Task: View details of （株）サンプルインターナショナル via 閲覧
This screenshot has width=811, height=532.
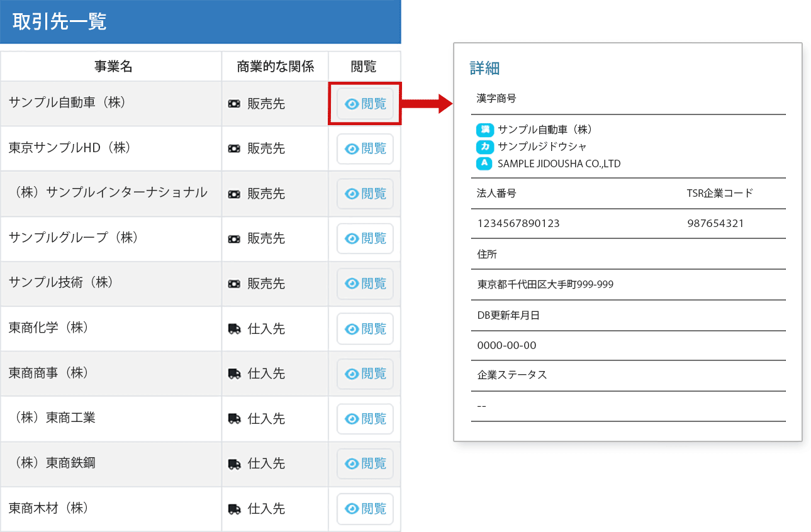Action: click(365, 194)
